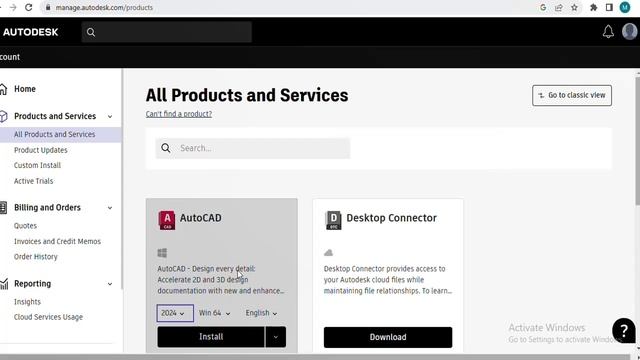Open the Win 64 platform dropdown
640x360 pixels.
coord(214,313)
